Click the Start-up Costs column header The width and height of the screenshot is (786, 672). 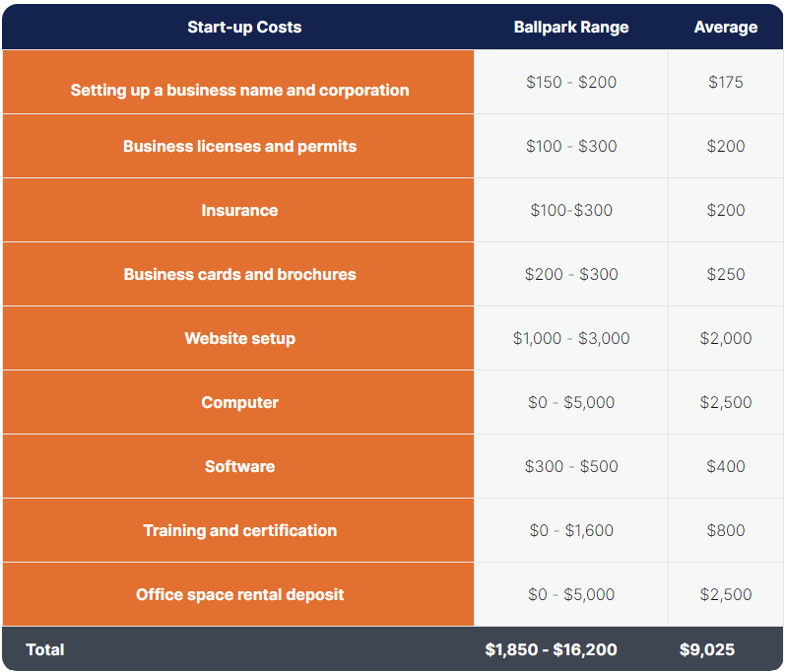coord(244,27)
